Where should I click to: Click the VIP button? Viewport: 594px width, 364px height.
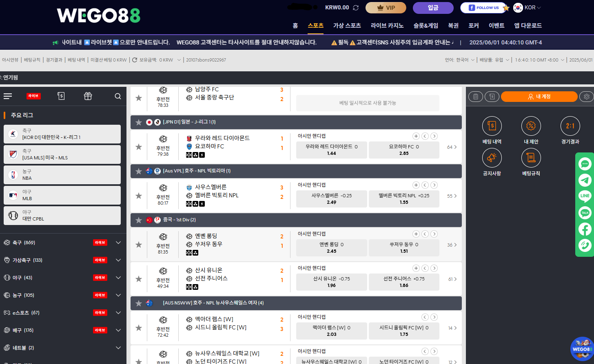386,8
